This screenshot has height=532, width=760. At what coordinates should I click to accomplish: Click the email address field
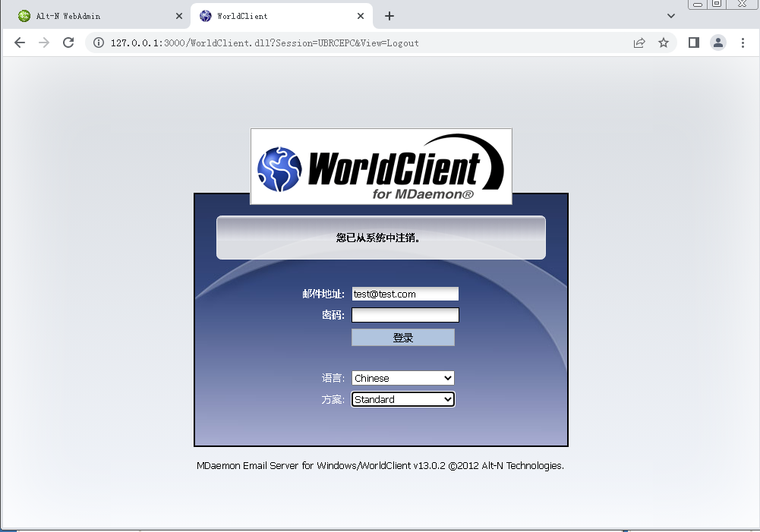tap(405, 294)
